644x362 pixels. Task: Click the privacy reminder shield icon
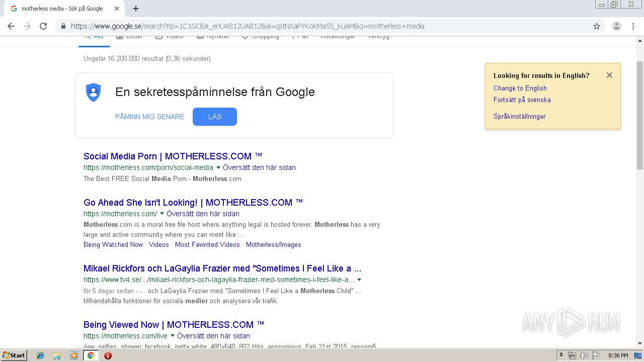94,93
